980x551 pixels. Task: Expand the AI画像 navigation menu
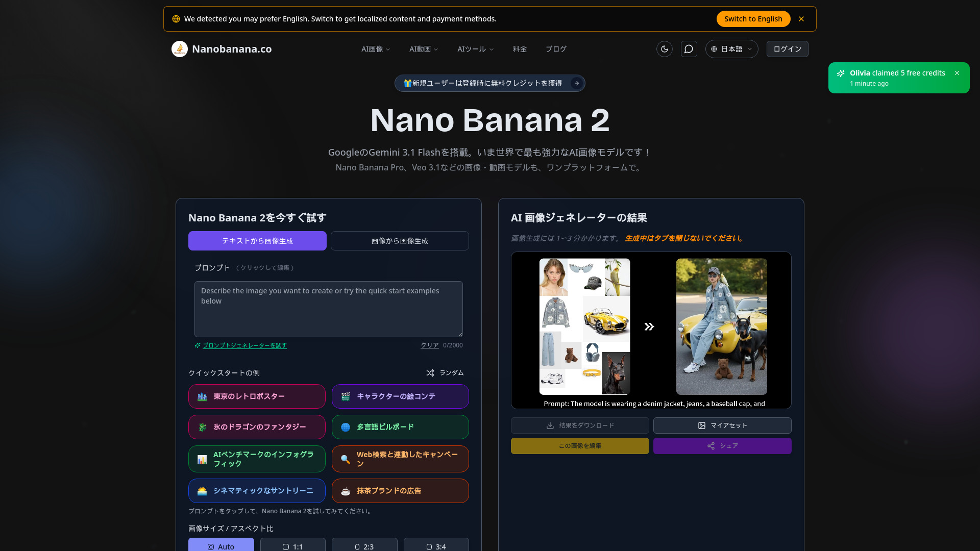(376, 49)
